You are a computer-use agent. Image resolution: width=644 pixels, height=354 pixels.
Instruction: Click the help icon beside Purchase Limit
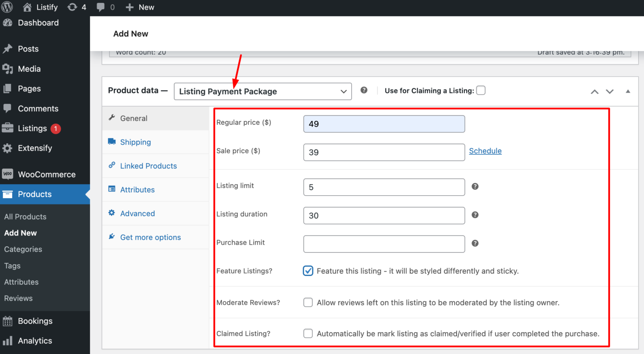[475, 243]
